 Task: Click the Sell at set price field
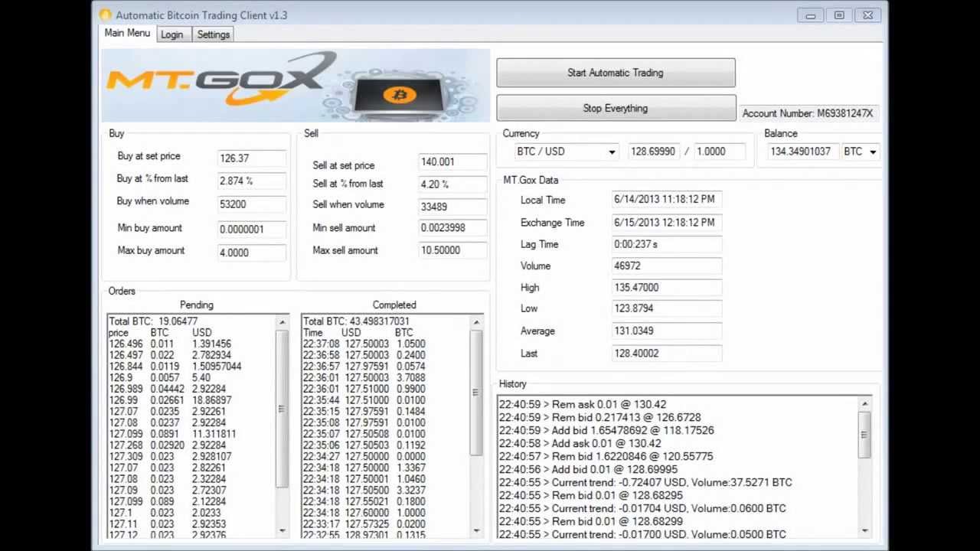(x=452, y=161)
